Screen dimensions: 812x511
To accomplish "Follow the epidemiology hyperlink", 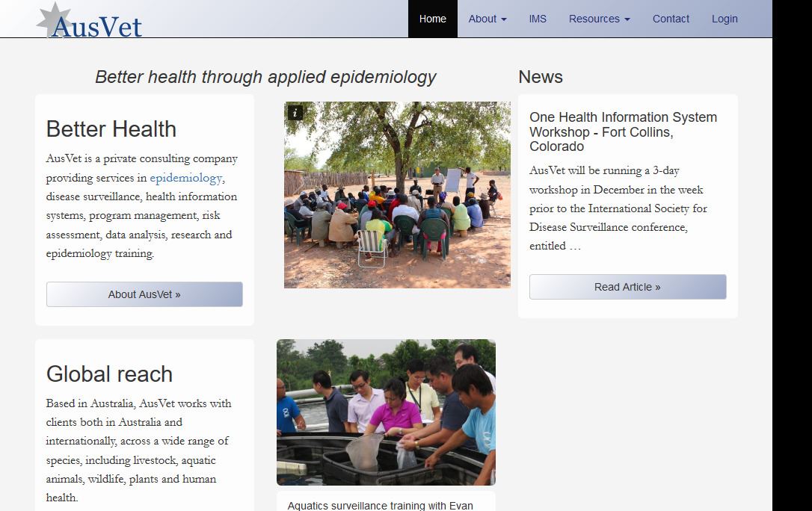I will 185,178.
